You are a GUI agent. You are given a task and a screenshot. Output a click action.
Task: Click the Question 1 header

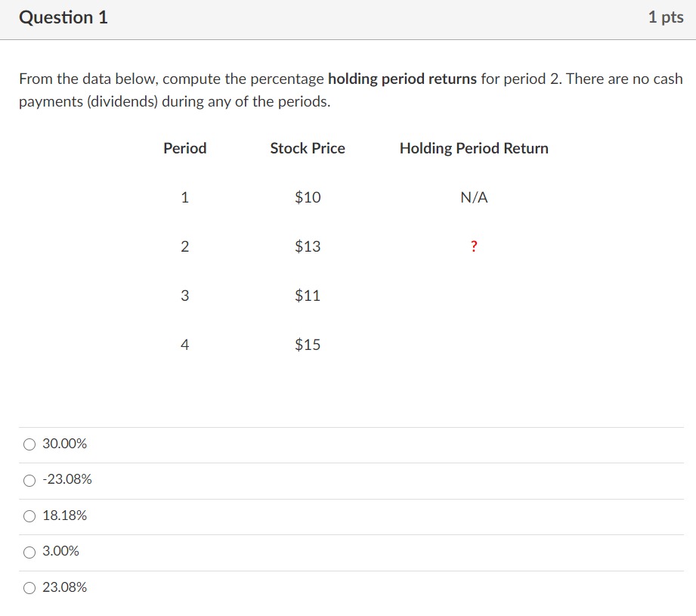[x=63, y=17]
